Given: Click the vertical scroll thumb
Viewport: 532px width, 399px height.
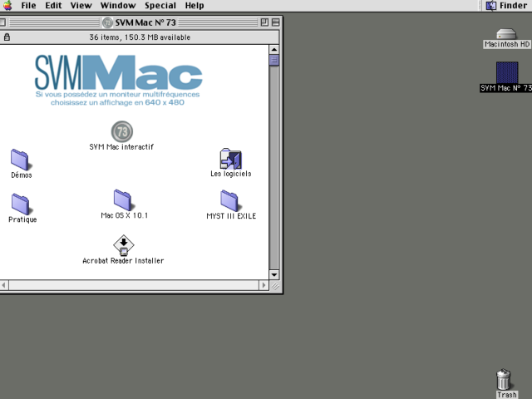Looking at the screenshot, I should pyautogui.click(x=274, y=61).
